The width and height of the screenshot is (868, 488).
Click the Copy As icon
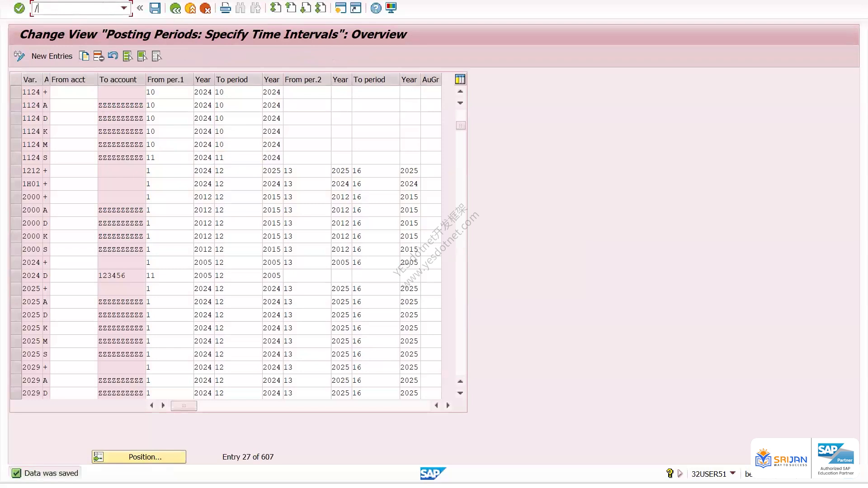[x=84, y=56]
